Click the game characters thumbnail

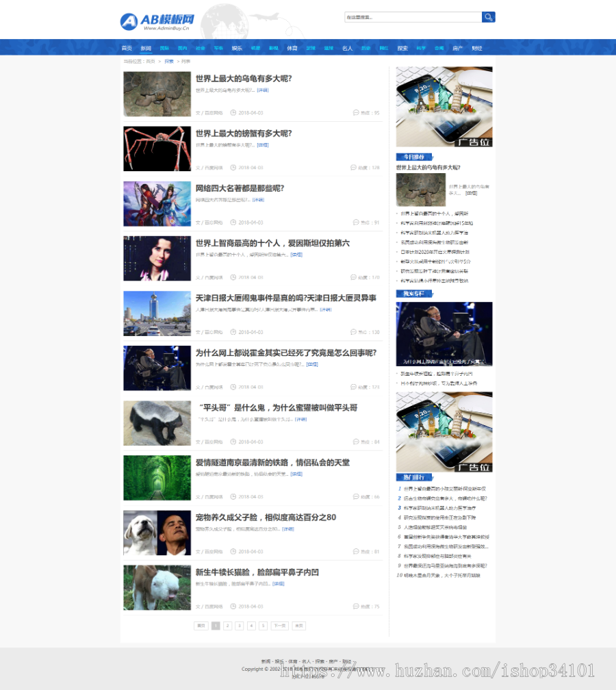coord(157,204)
